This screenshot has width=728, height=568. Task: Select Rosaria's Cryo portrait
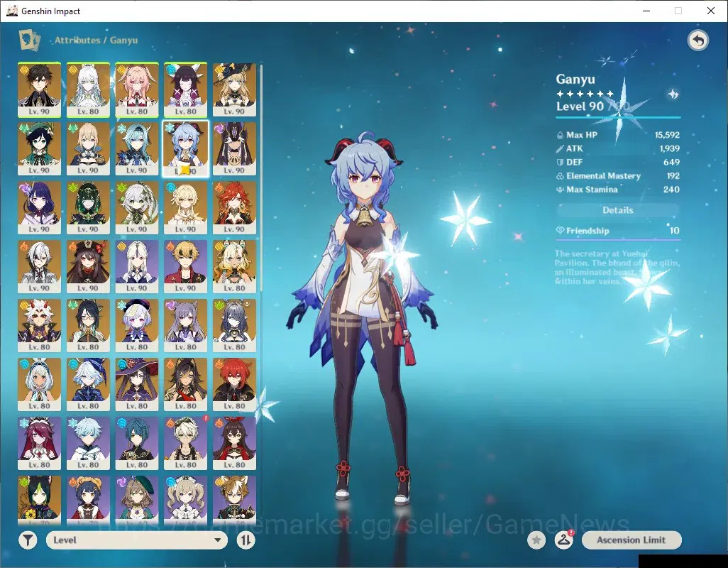(x=40, y=444)
